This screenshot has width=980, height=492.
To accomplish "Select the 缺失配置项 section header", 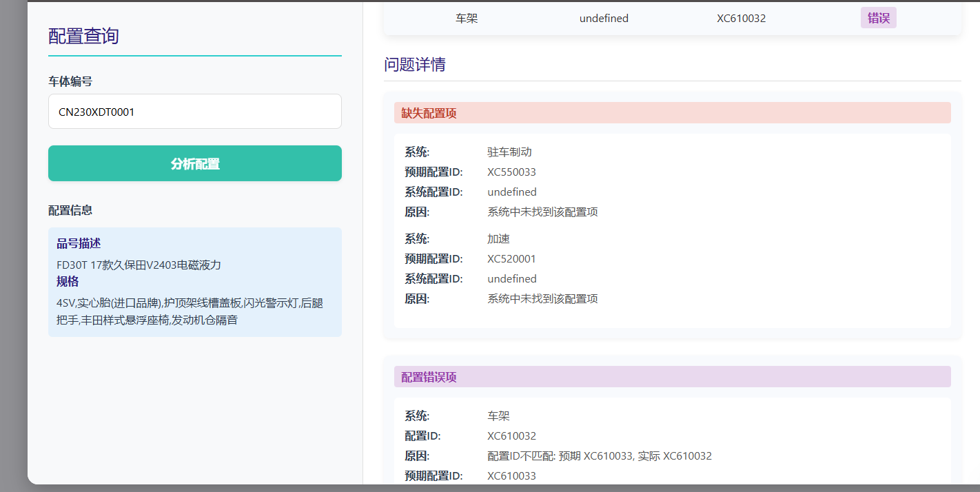I will coord(429,113).
